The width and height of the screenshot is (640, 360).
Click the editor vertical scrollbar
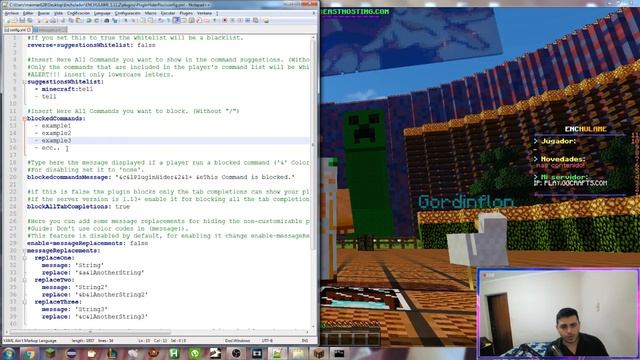point(313,182)
